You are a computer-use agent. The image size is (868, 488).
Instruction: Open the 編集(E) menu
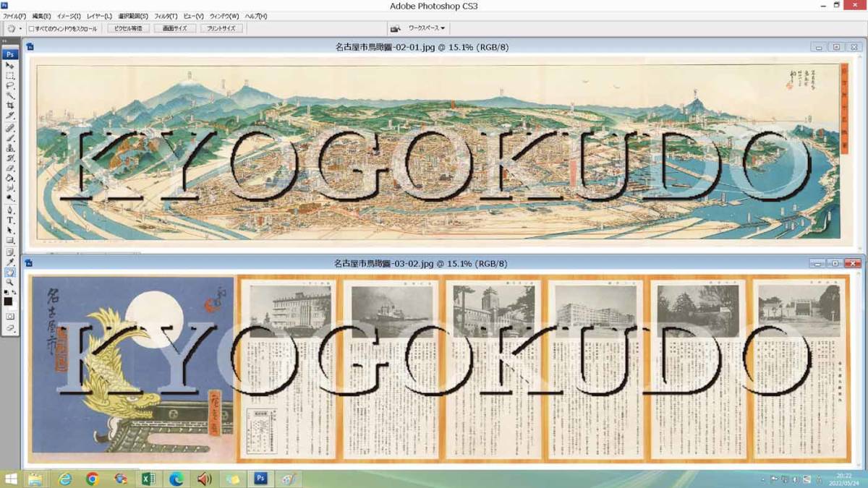coord(41,16)
